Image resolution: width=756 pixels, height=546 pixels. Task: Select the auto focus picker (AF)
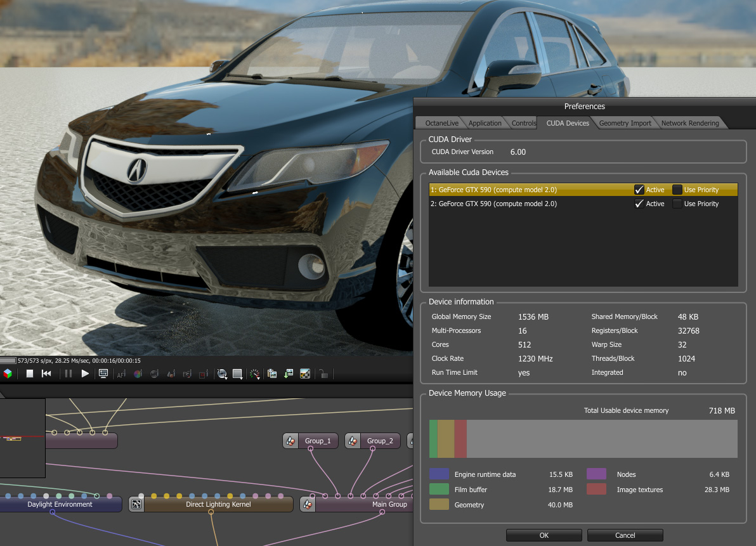(x=122, y=374)
